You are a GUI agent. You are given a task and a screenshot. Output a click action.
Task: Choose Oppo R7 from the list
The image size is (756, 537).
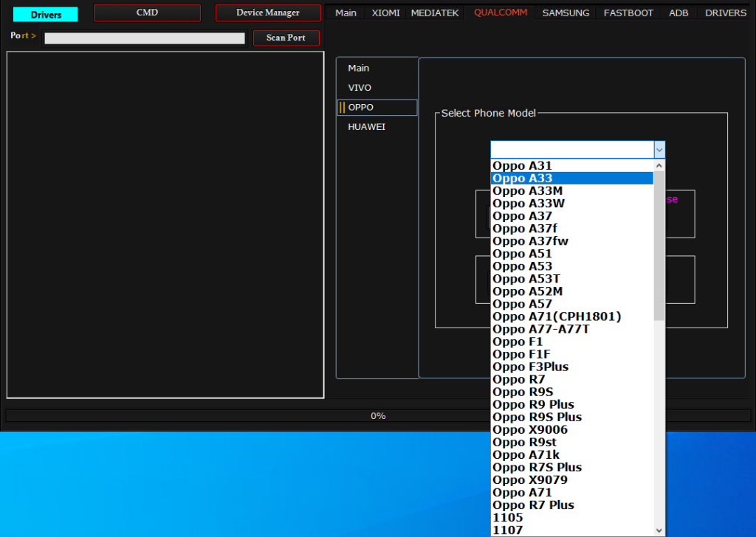point(572,379)
